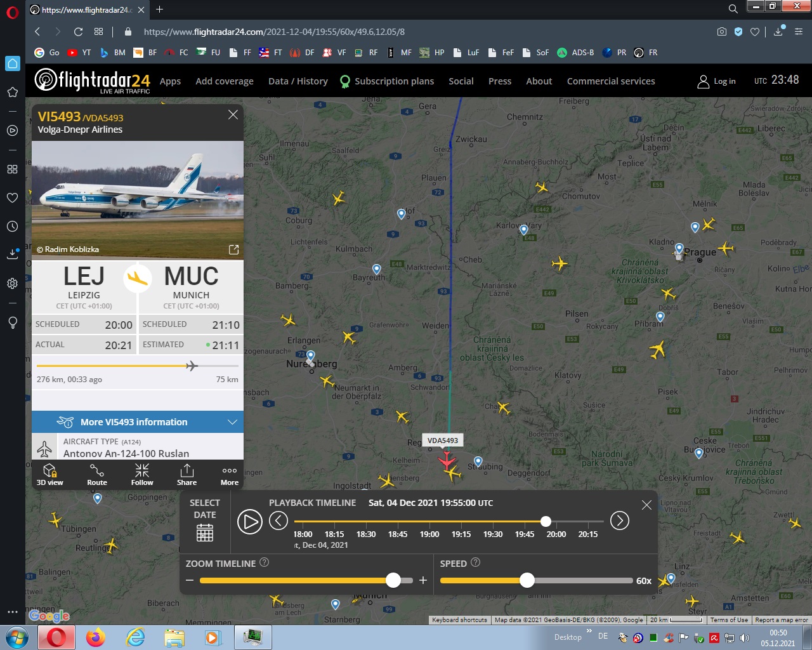Open the Data / History menu

coord(298,81)
